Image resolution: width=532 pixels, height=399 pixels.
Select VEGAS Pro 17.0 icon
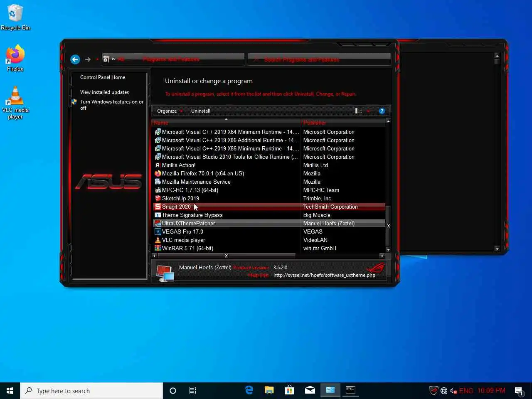pos(158,232)
